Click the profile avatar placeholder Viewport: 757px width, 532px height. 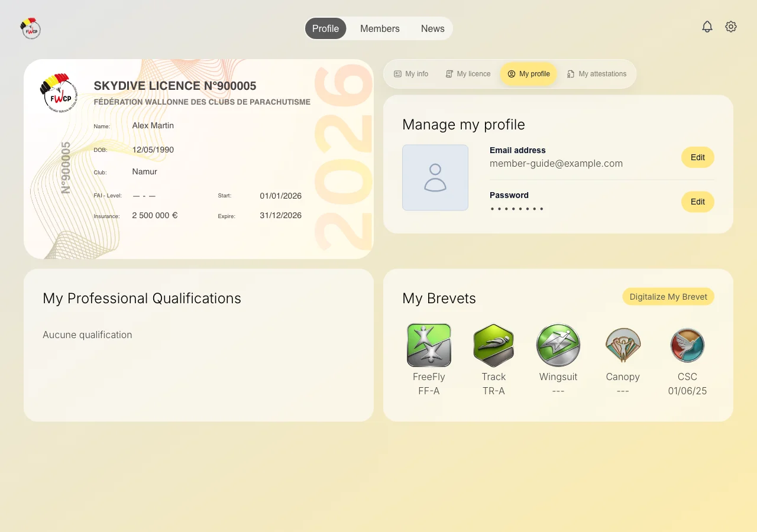(x=435, y=177)
